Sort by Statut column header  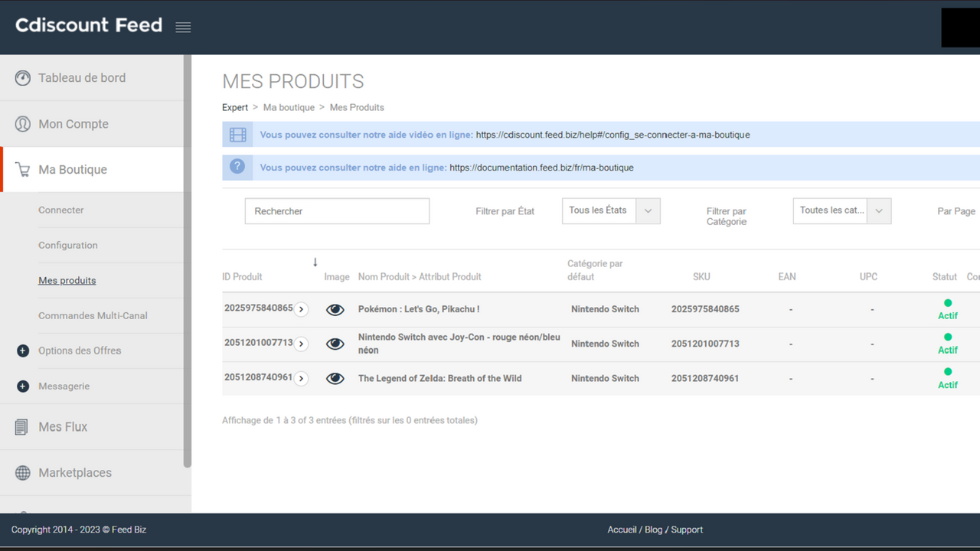click(x=945, y=277)
